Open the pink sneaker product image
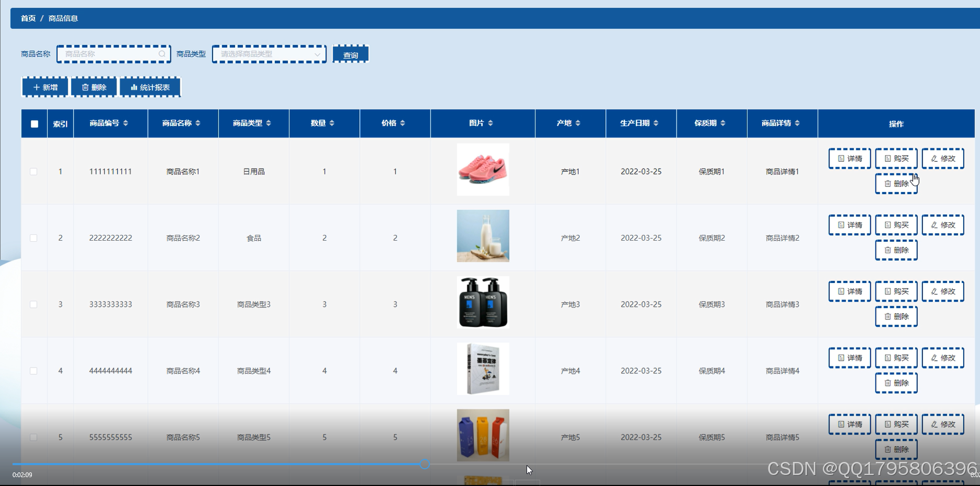 482,170
